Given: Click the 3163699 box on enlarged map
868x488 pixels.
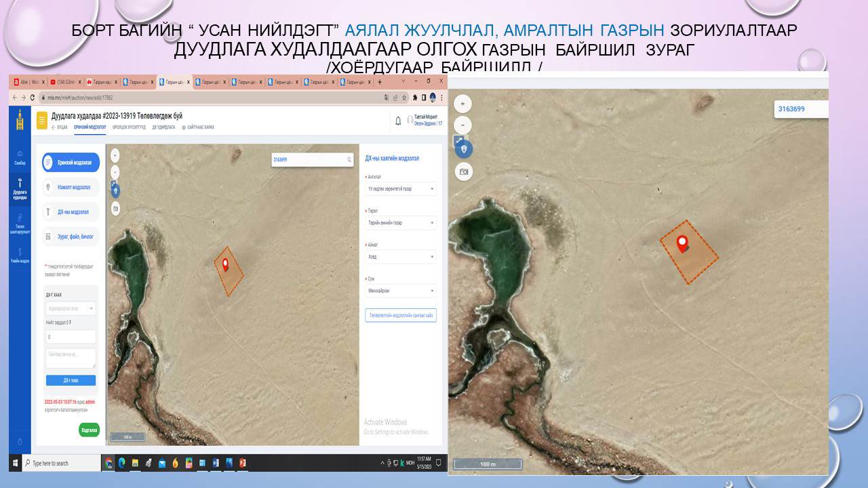Looking at the screenshot, I should 802,108.
